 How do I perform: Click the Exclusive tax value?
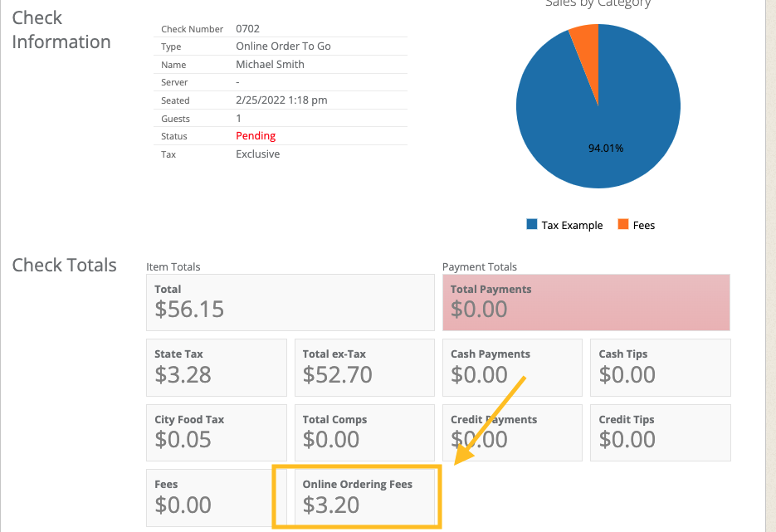point(257,154)
